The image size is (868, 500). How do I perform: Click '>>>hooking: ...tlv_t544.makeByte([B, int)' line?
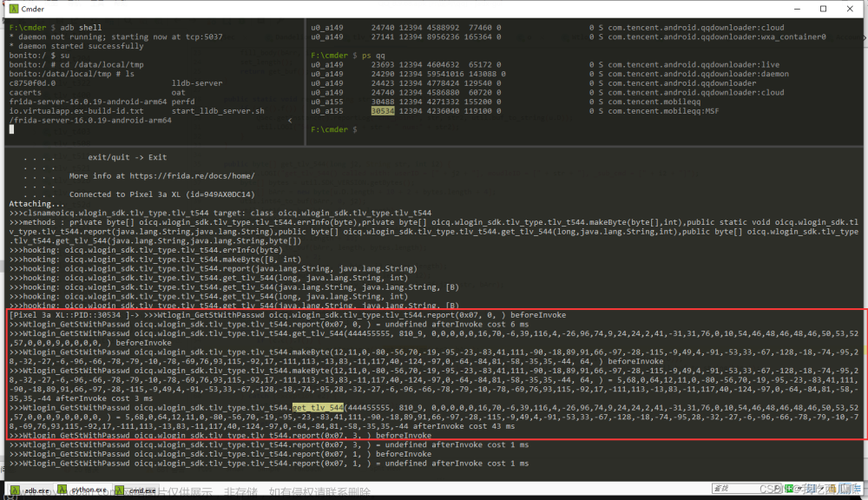point(155,260)
